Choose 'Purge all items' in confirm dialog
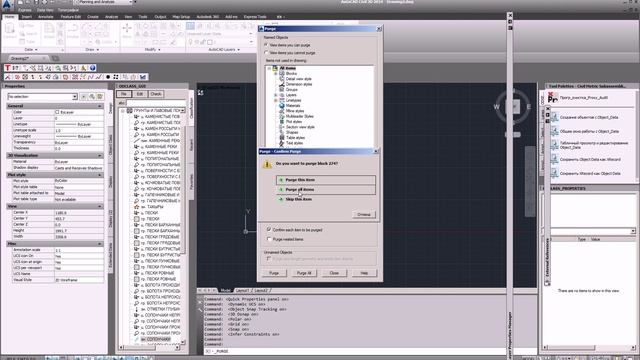 (x=325, y=190)
